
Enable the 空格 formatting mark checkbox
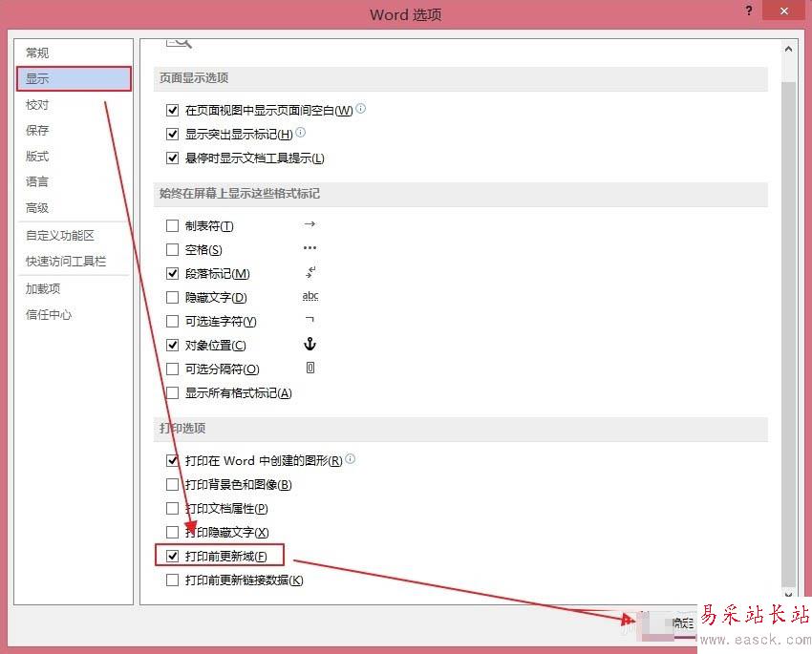173,250
